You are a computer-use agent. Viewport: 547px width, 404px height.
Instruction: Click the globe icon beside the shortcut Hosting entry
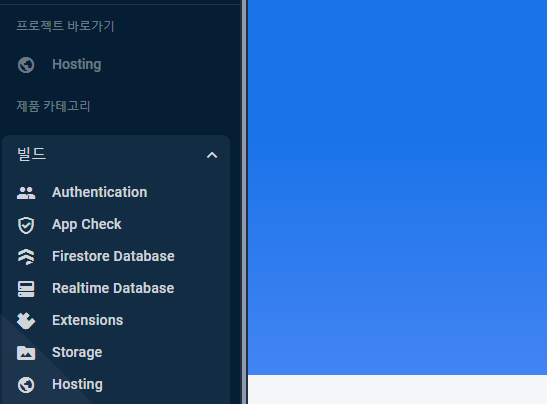[26, 65]
